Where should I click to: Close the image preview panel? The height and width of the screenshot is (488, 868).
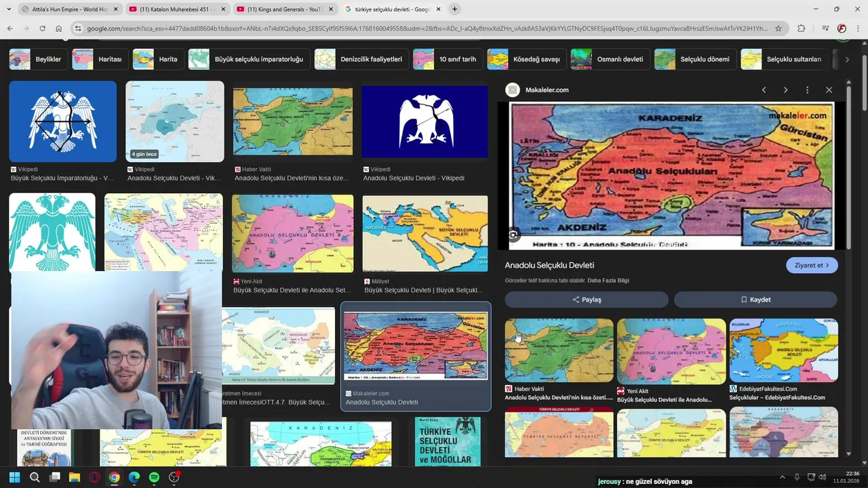tap(829, 89)
